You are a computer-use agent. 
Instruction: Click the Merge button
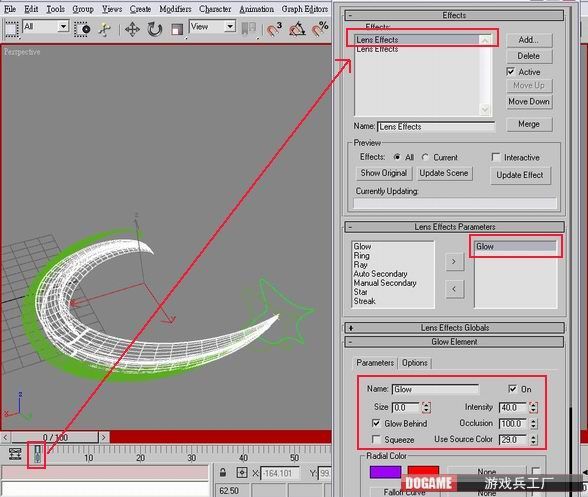point(529,124)
